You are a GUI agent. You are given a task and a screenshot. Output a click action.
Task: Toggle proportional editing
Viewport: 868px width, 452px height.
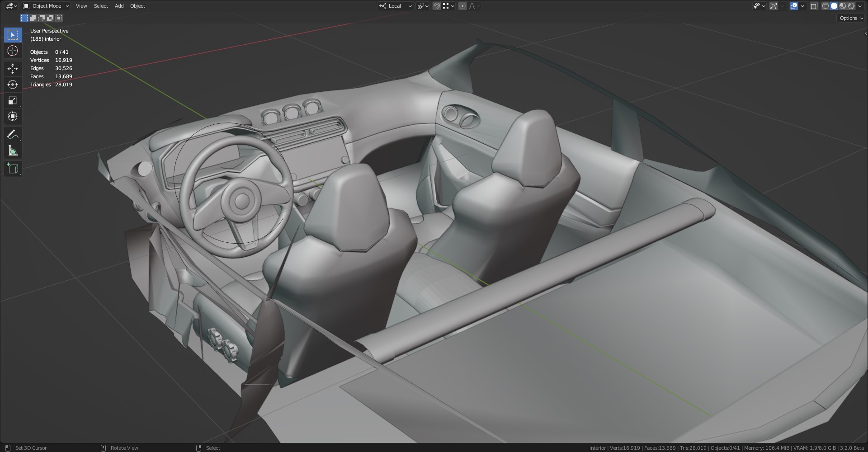coord(462,6)
